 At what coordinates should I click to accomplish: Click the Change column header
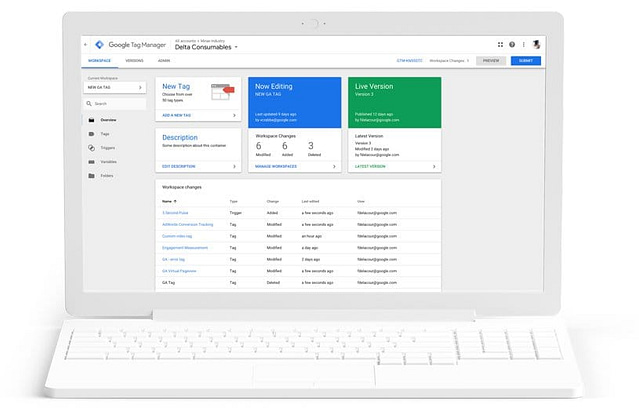click(273, 201)
